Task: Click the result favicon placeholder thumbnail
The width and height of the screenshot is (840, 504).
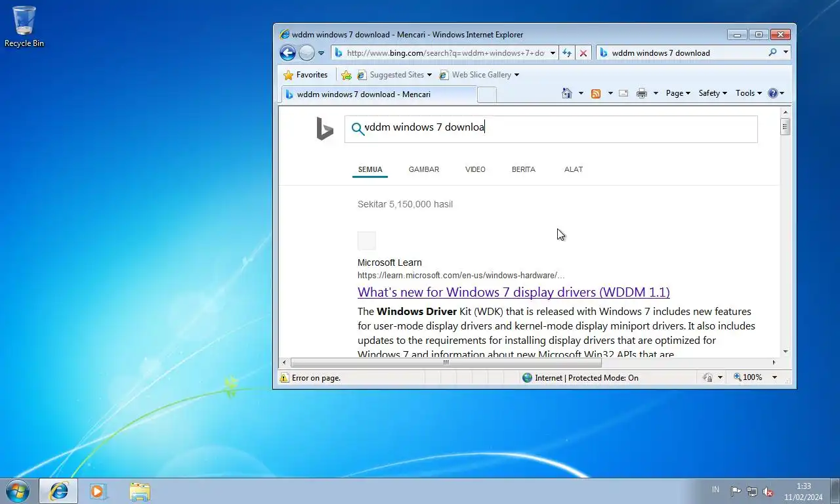Action: point(367,241)
